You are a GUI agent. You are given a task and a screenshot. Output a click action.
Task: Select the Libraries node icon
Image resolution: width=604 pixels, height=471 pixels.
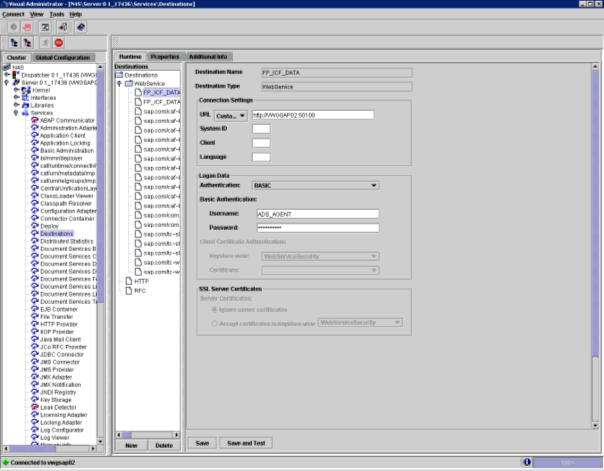click(x=25, y=105)
